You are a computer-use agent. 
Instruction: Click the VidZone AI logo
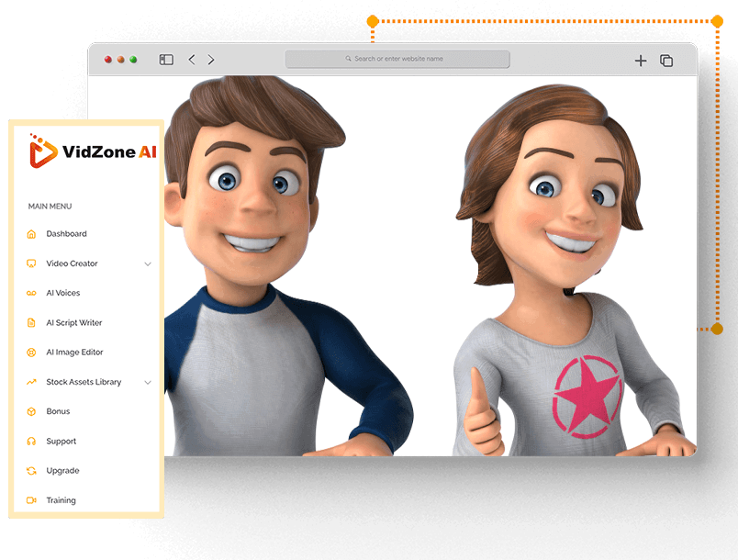coord(92,151)
